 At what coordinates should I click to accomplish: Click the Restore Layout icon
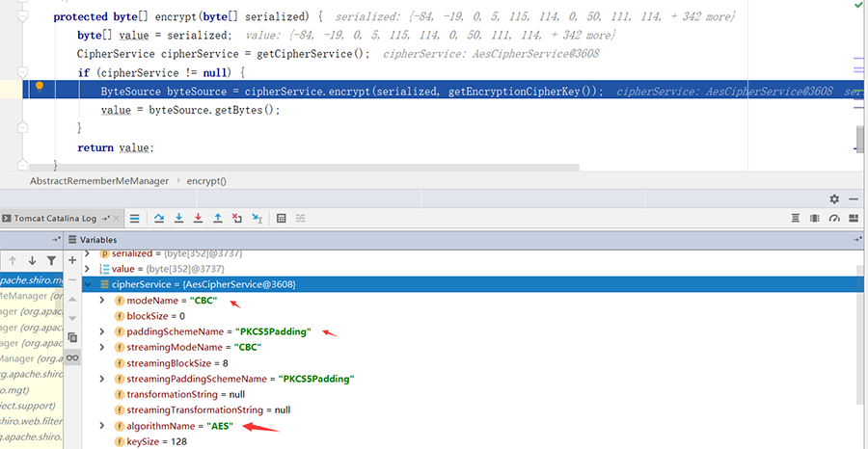click(x=854, y=218)
